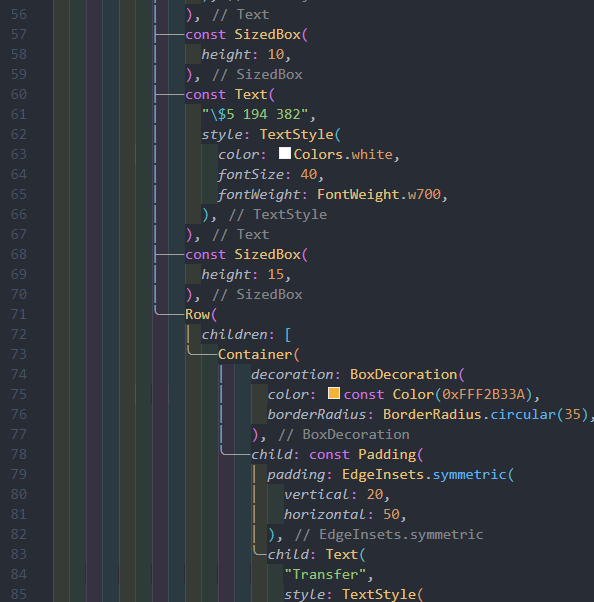Viewport: 594px width, 602px height.
Task: Click line number 57 in the gutter
Action: (x=19, y=35)
